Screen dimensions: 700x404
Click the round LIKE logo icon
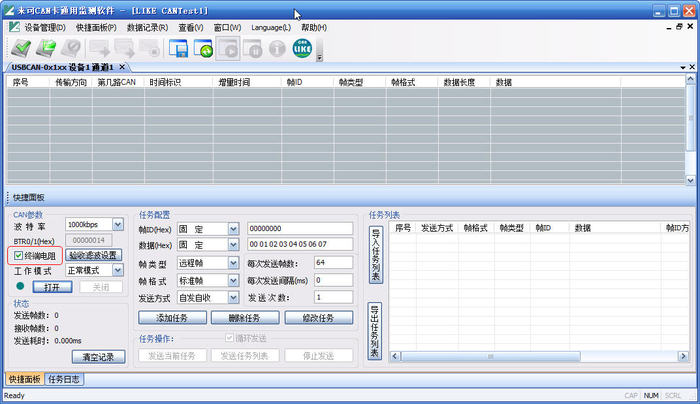[x=302, y=48]
